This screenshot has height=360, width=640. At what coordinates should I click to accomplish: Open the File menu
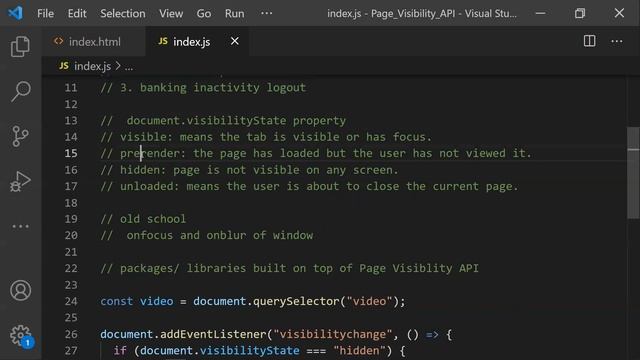[45, 13]
